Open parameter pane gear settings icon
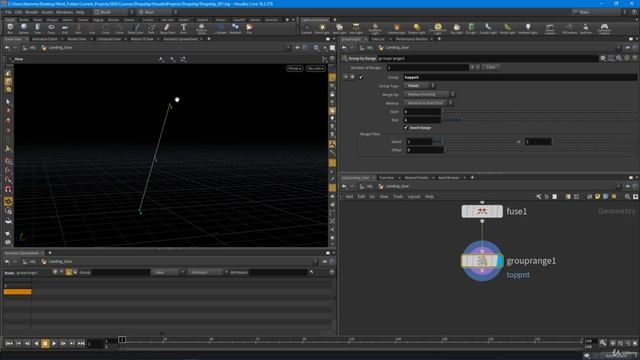This screenshot has height=360, width=640. pyautogui.click(x=603, y=58)
